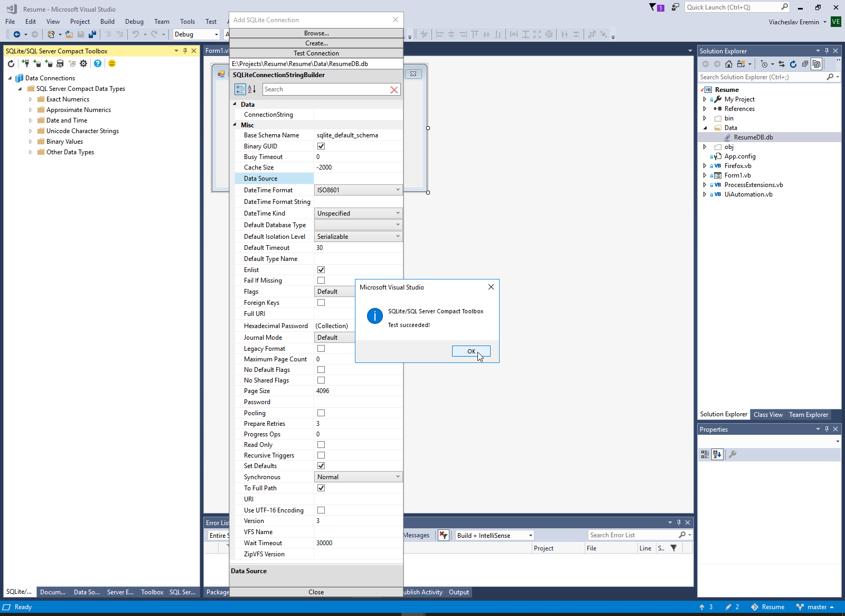Enable the Pooling checkbox
This screenshot has height=616, width=845.
321,413
